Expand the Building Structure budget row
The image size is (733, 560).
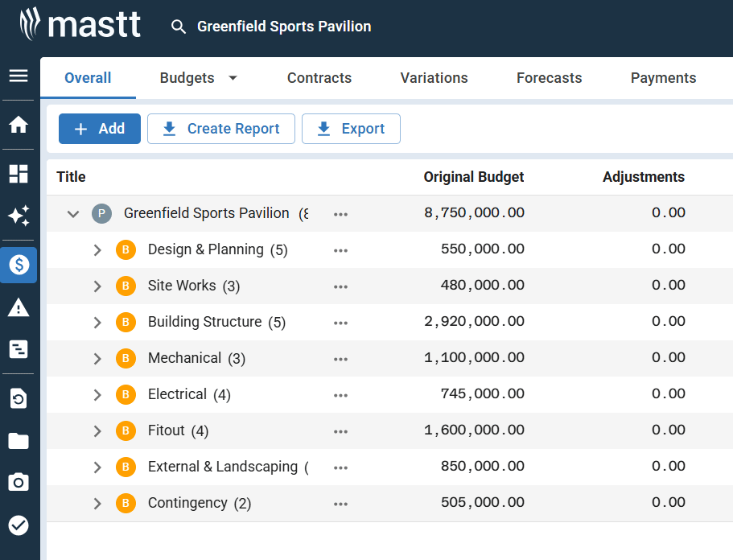pos(97,323)
